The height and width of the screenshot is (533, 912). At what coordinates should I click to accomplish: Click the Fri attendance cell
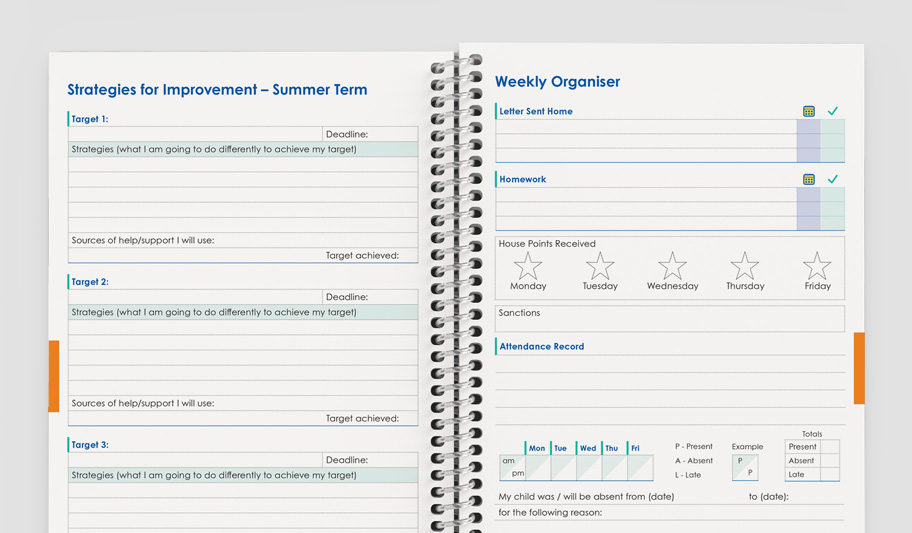(640, 468)
